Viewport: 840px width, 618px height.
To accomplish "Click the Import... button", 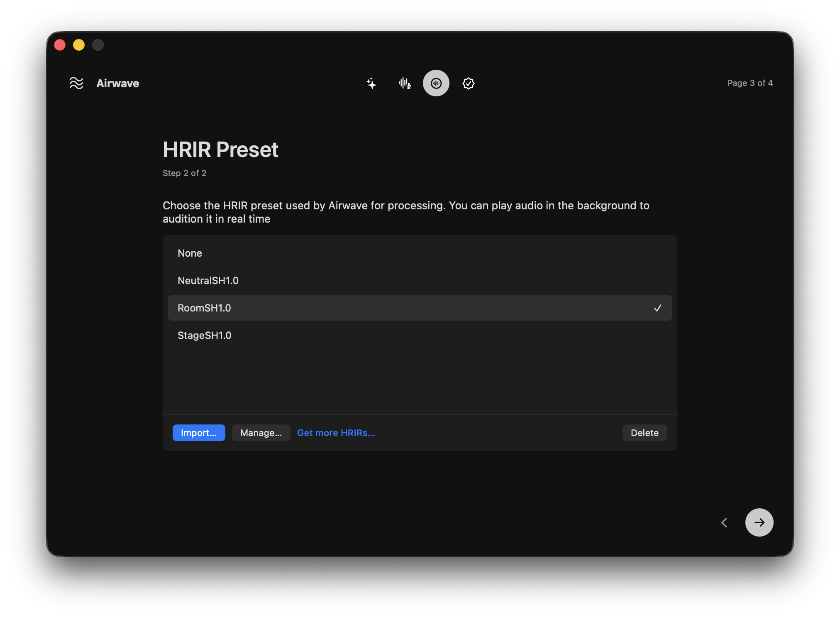I will coord(199,433).
